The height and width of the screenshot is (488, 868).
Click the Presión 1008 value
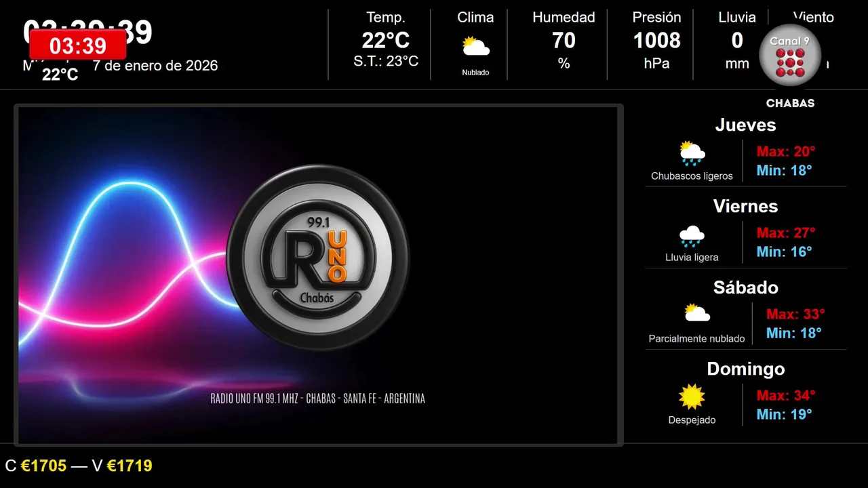(656, 41)
